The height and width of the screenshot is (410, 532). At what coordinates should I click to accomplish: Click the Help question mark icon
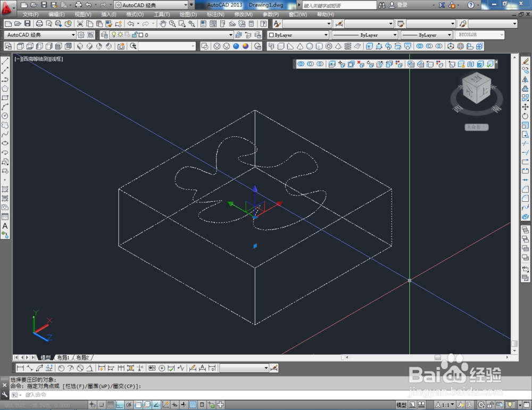(x=263, y=23)
